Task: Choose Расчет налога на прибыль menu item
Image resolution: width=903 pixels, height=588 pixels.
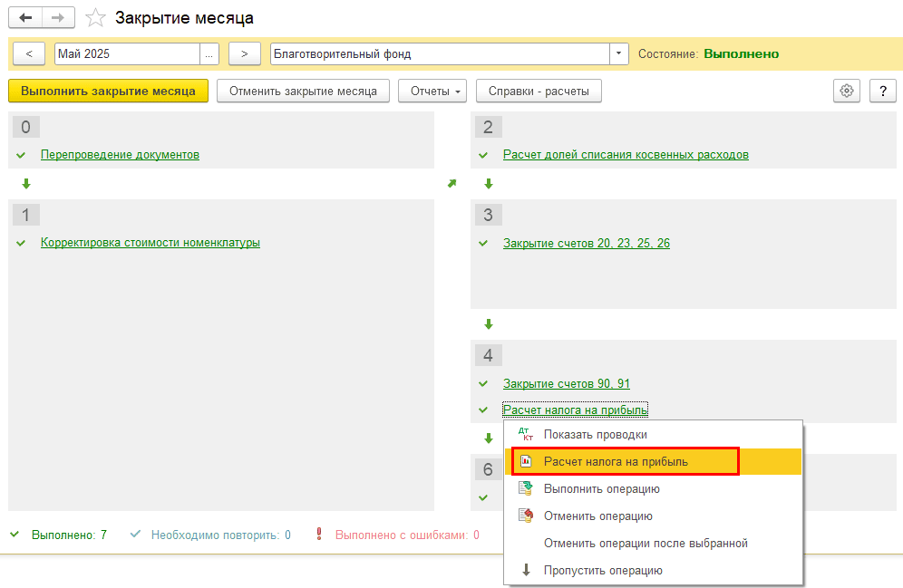Action: [616, 462]
